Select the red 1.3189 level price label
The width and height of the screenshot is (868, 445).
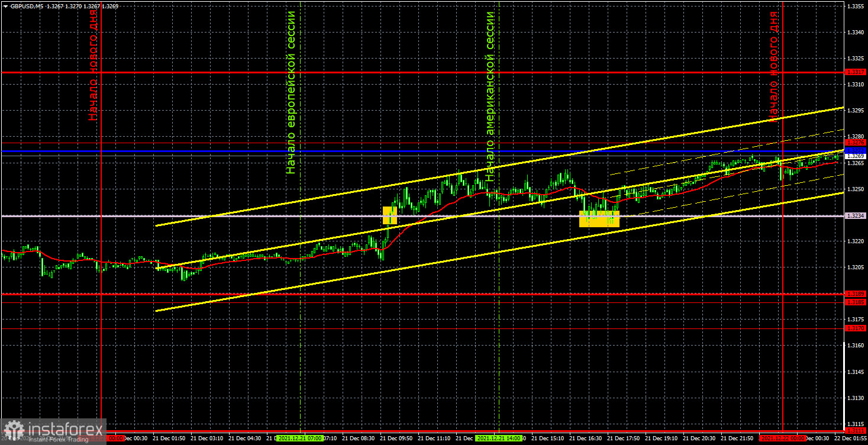point(856,294)
